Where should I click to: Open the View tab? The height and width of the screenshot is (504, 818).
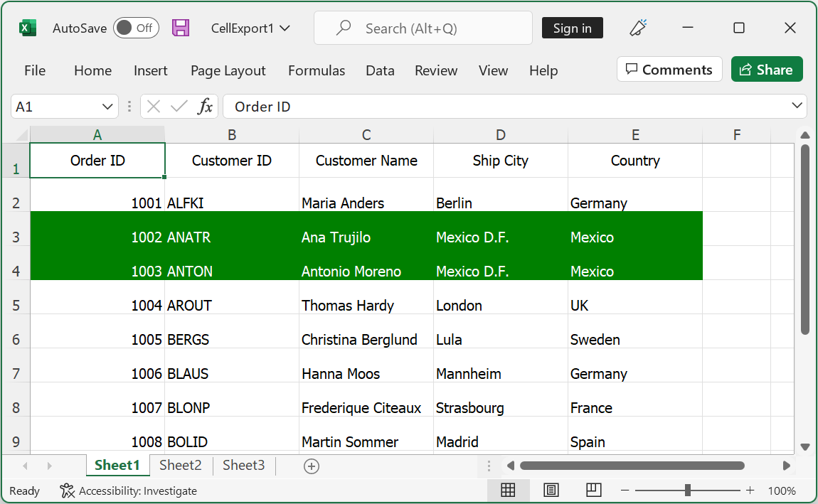pos(493,70)
